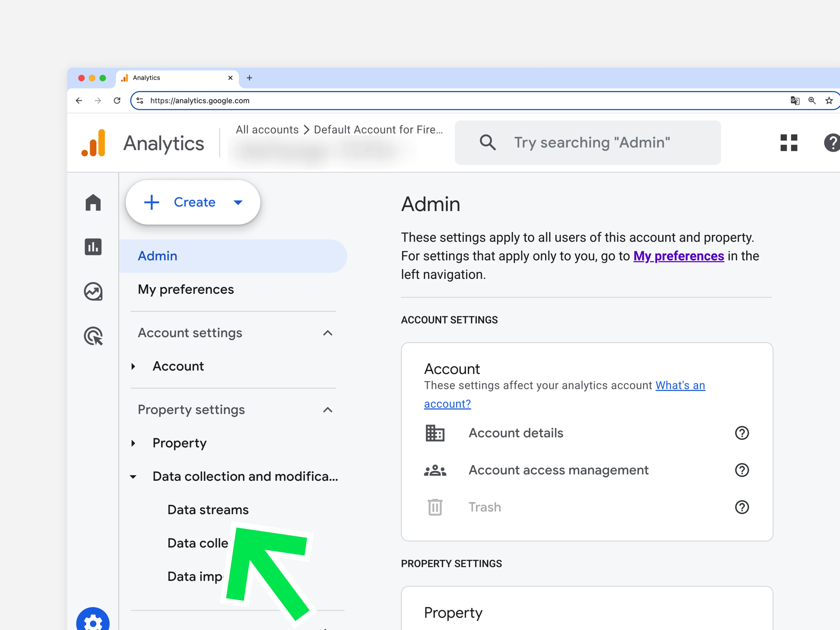840x630 pixels.
Task: Click help icon next to Account details
Action: tap(742, 433)
